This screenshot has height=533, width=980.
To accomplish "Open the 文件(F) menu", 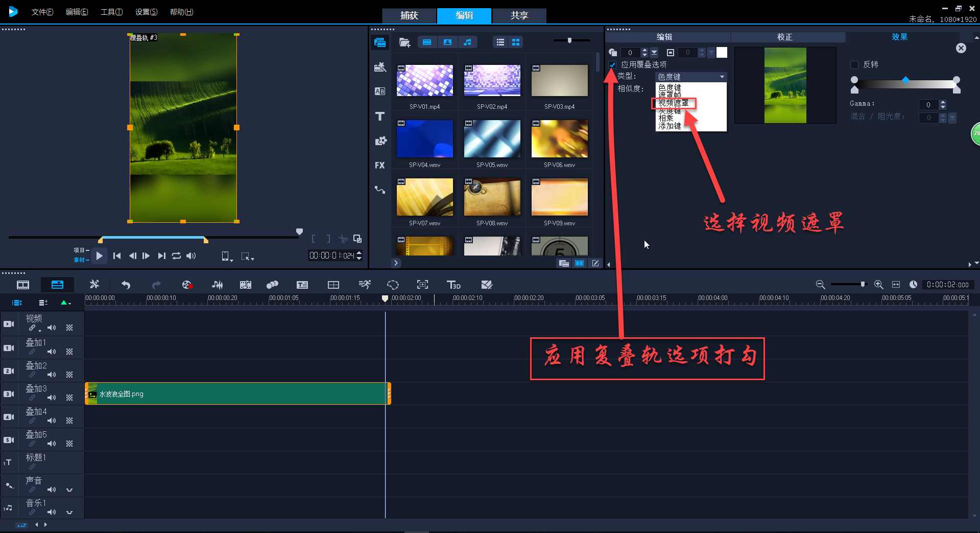I will pos(42,12).
